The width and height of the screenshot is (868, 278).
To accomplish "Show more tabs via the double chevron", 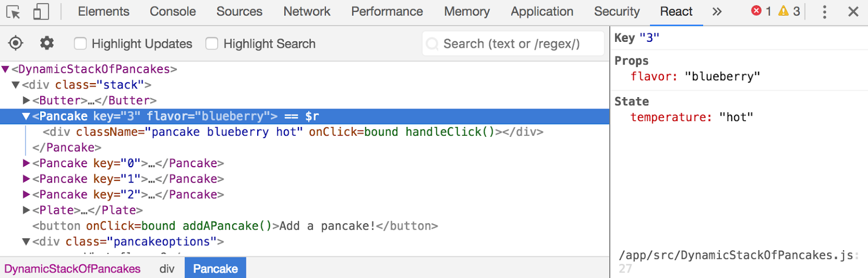I will [717, 11].
